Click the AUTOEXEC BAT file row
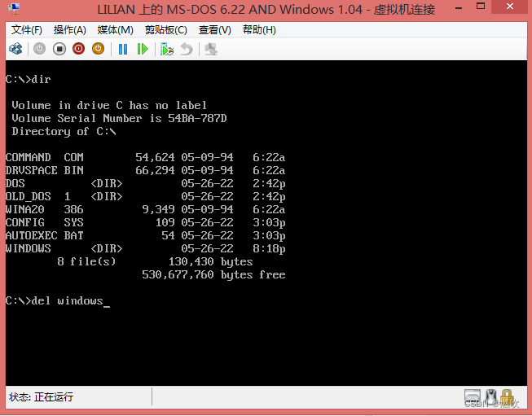Screen dimensions: 532x416 pyautogui.click(x=146, y=235)
